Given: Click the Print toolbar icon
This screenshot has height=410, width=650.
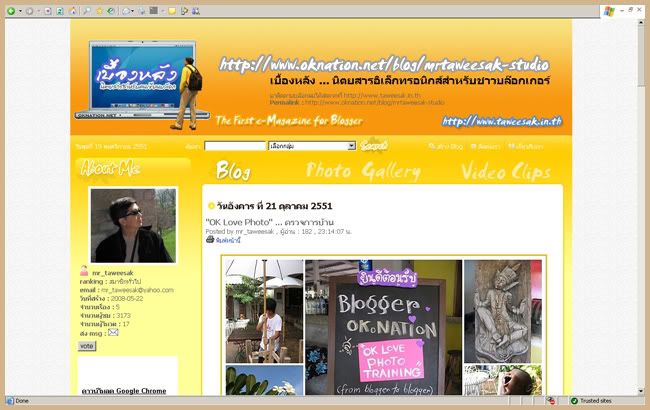Looking at the screenshot, I should pyautogui.click(x=142, y=11).
